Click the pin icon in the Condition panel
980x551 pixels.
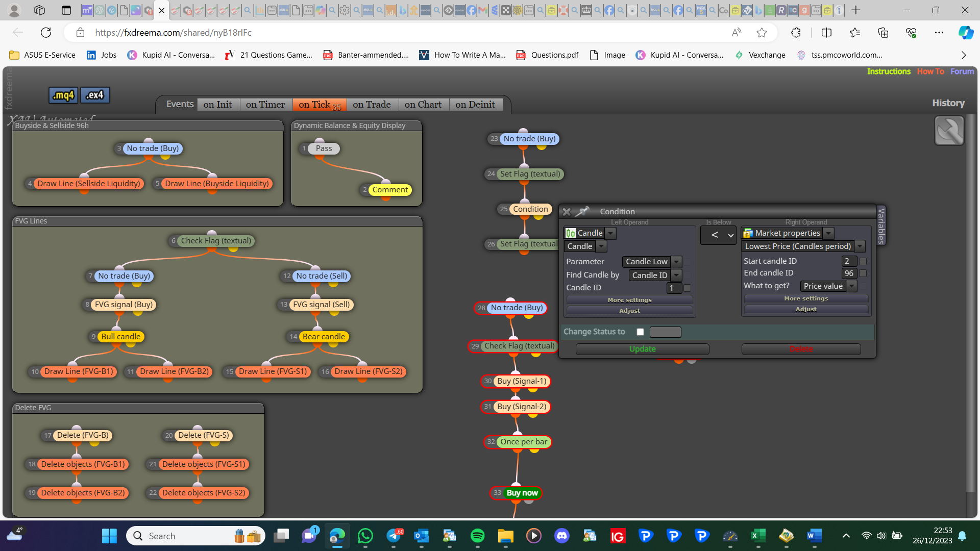[x=582, y=211]
